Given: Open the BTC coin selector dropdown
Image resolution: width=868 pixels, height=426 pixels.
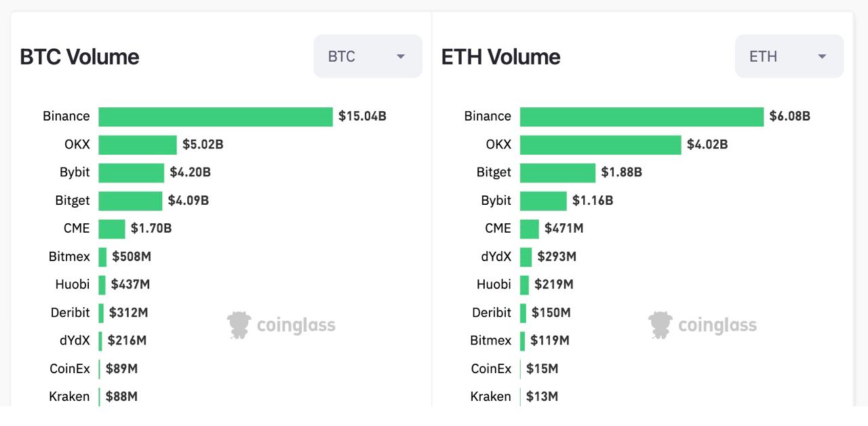Looking at the screenshot, I should tap(368, 56).
